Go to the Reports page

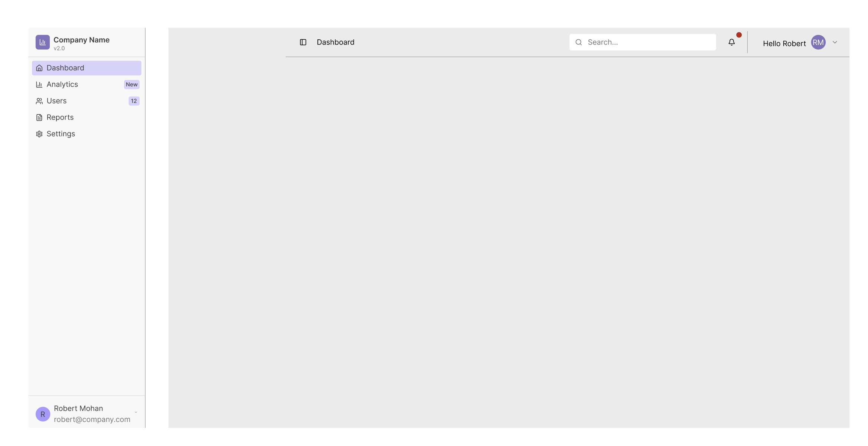point(60,118)
